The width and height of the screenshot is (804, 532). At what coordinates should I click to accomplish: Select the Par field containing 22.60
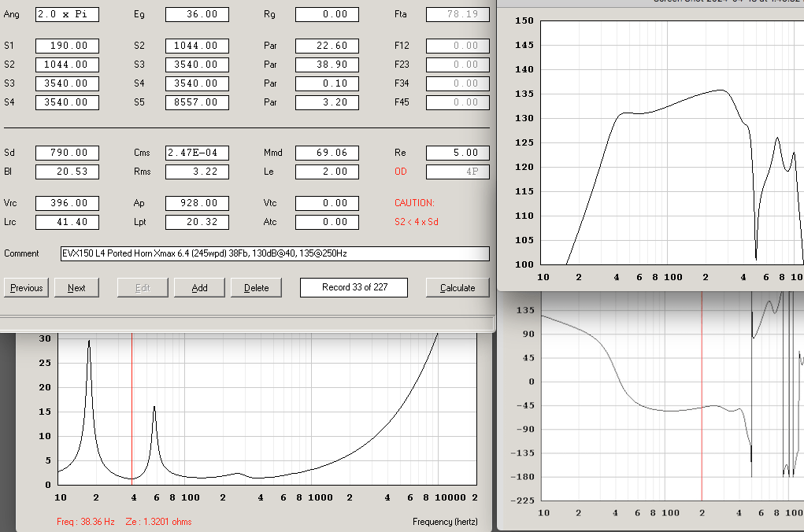click(x=327, y=46)
